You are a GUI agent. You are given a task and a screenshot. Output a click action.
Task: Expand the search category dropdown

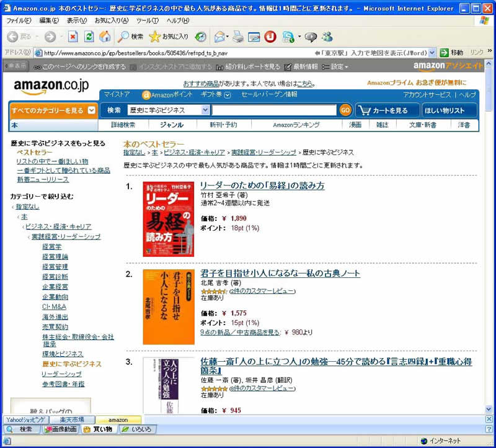click(x=205, y=110)
